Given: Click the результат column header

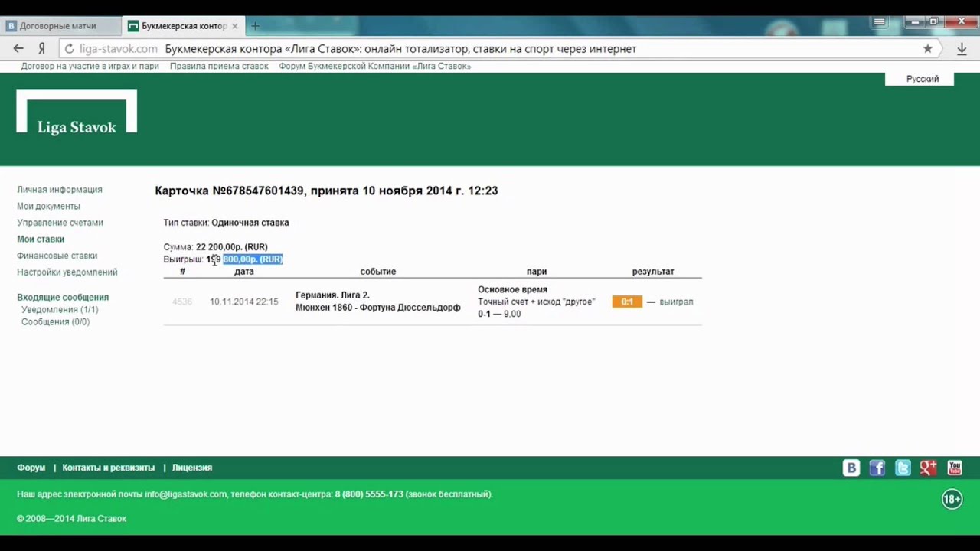Looking at the screenshot, I should [653, 272].
